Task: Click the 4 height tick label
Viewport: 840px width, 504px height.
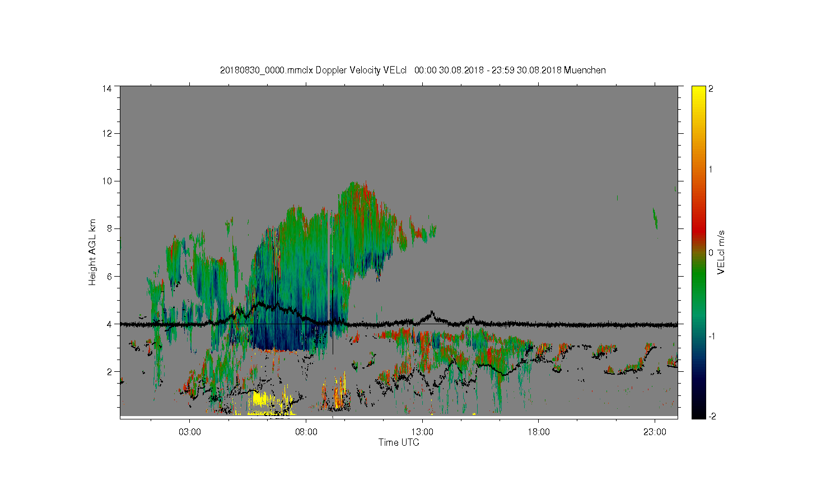Action: point(109,324)
